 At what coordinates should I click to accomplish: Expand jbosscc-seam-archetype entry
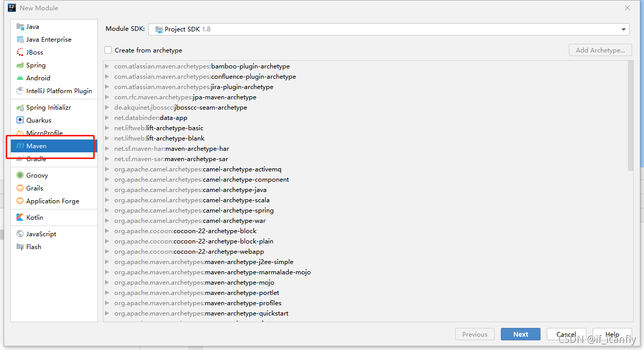107,108
